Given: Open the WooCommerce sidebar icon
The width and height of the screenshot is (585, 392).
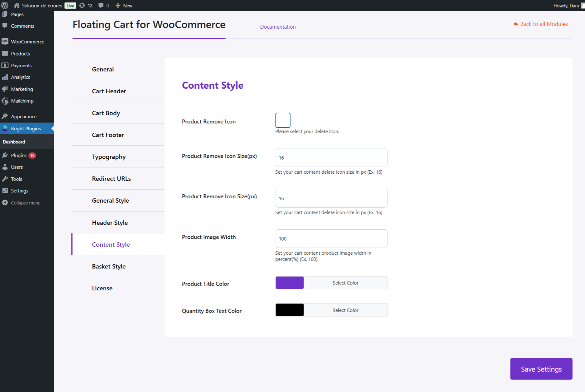Looking at the screenshot, I should [5, 41].
